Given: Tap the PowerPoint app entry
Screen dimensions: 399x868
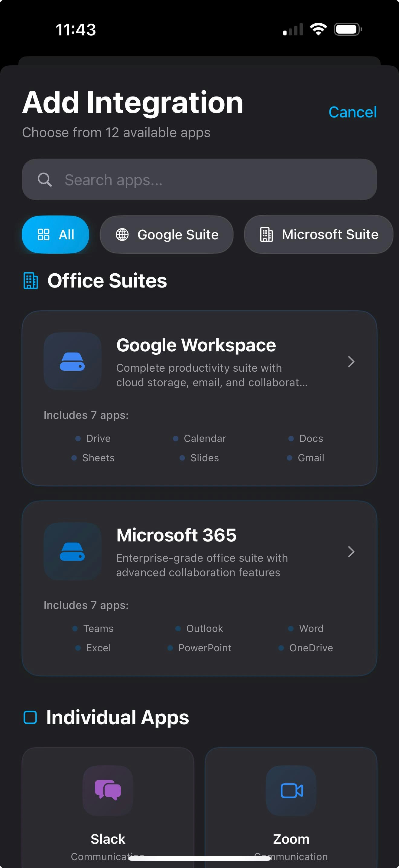Looking at the screenshot, I should [199, 648].
